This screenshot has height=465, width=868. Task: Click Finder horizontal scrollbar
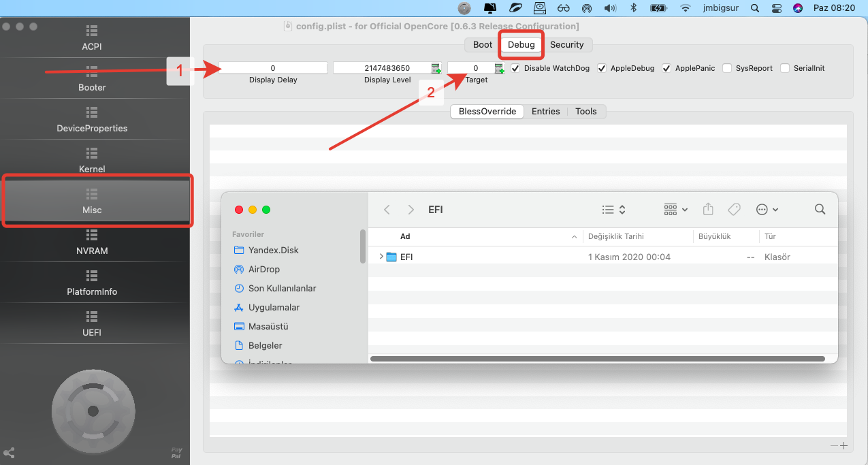click(x=598, y=358)
